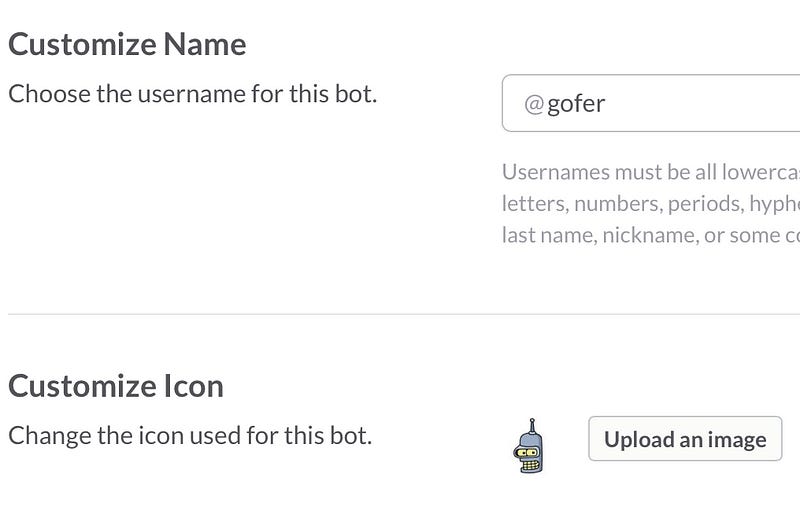Select the Customize Name heading
This screenshot has height=507, width=800.
[x=127, y=44]
